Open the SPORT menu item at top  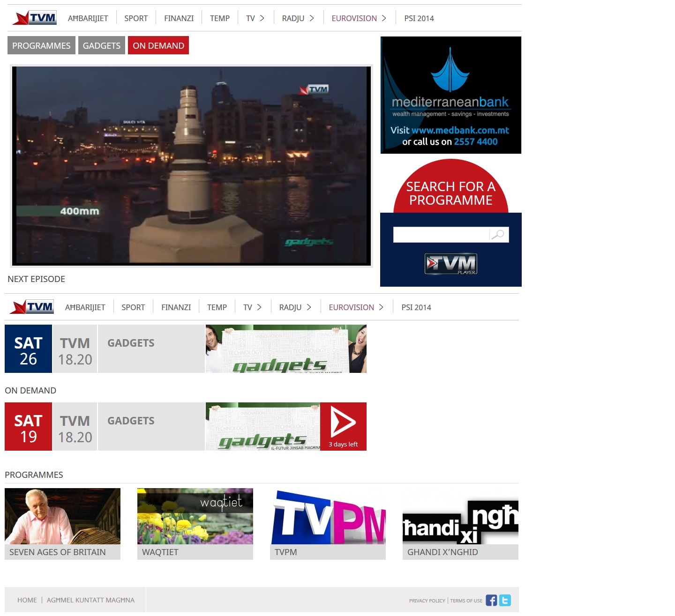tap(136, 18)
